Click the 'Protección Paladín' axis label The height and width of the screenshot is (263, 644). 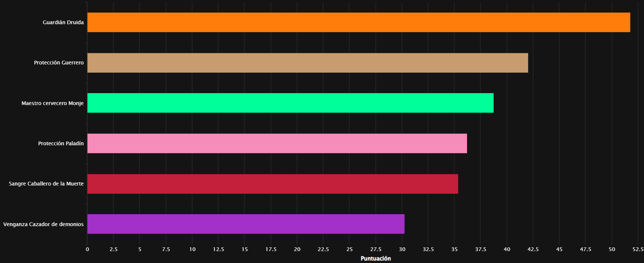(61, 143)
